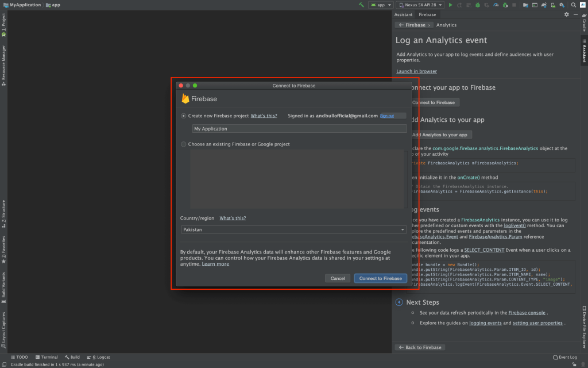
Task: Open the Resource Manager side tab
Action: [3, 66]
